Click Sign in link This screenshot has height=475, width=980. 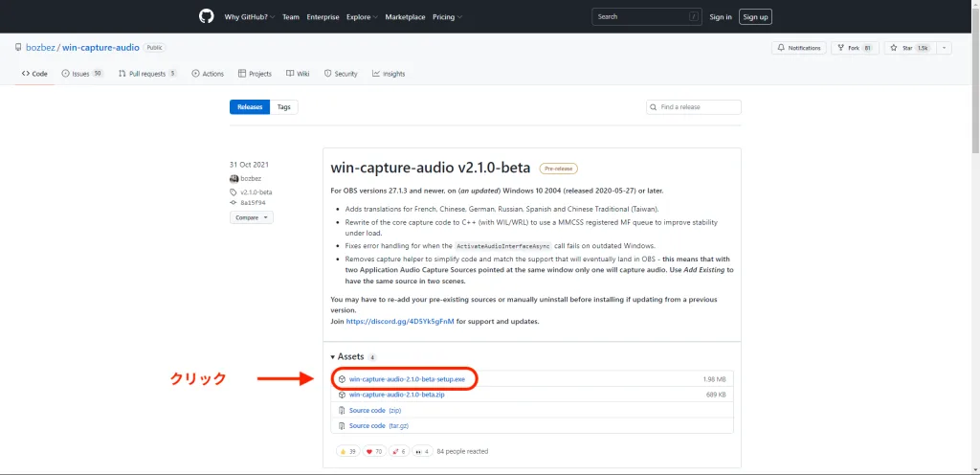(x=721, y=17)
